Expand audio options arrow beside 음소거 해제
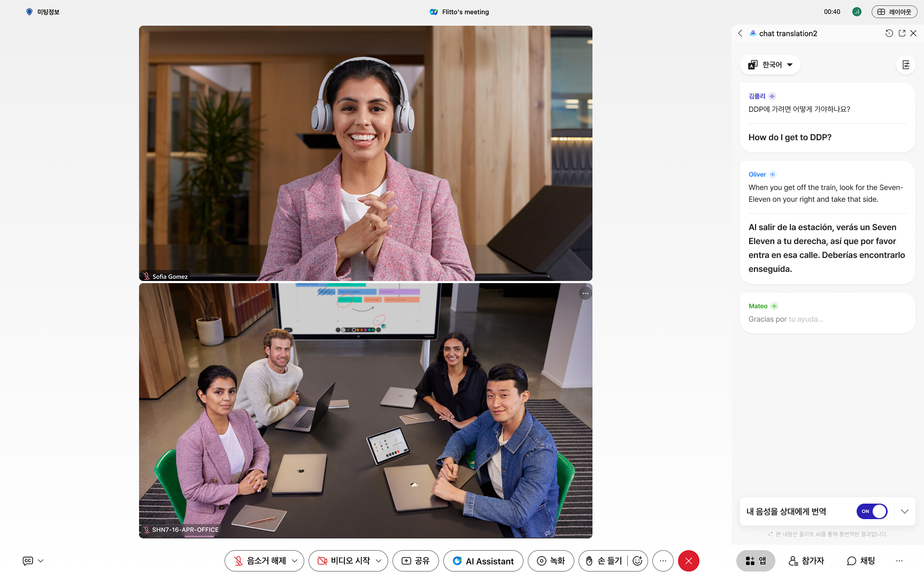 point(295,561)
